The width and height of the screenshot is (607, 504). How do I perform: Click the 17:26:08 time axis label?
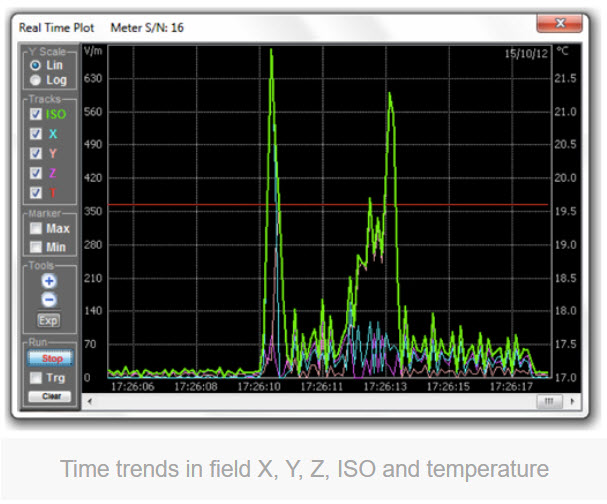(x=196, y=386)
